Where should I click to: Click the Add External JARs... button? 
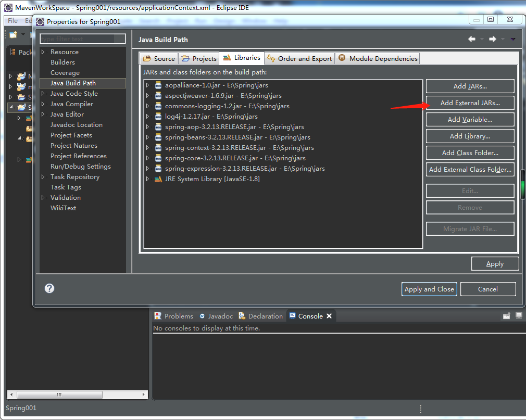coord(470,103)
